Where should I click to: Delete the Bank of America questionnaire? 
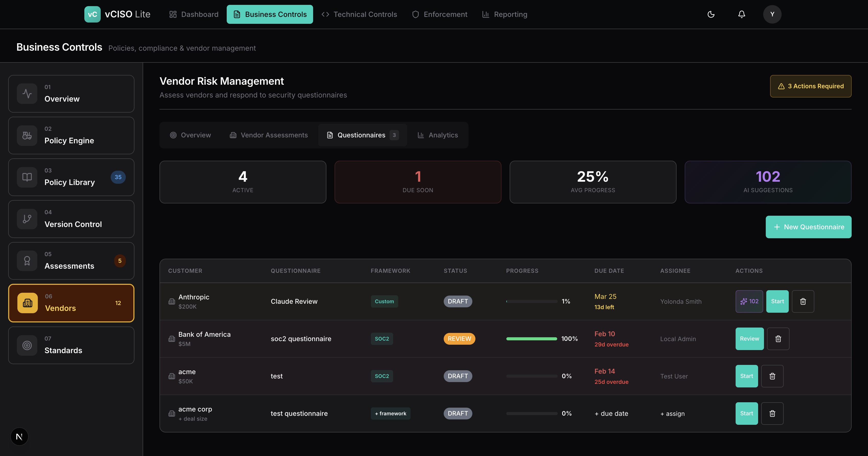pos(778,339)
